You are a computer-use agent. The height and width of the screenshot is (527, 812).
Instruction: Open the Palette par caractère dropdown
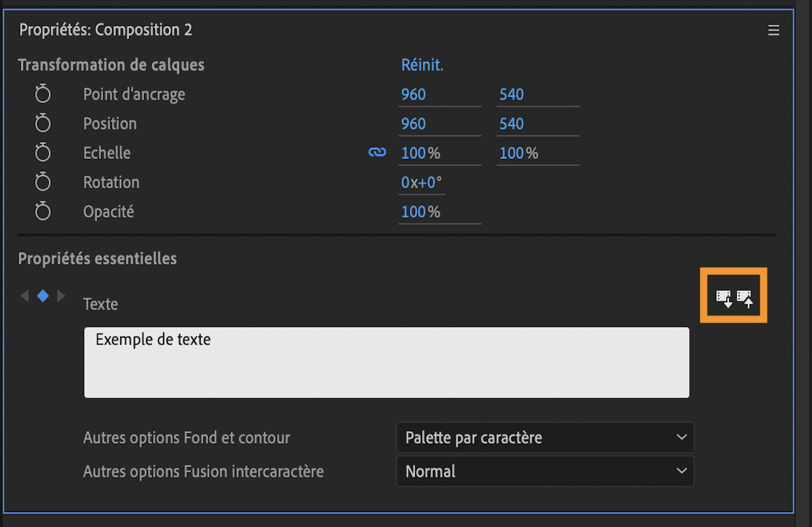(x=545, y=437)
